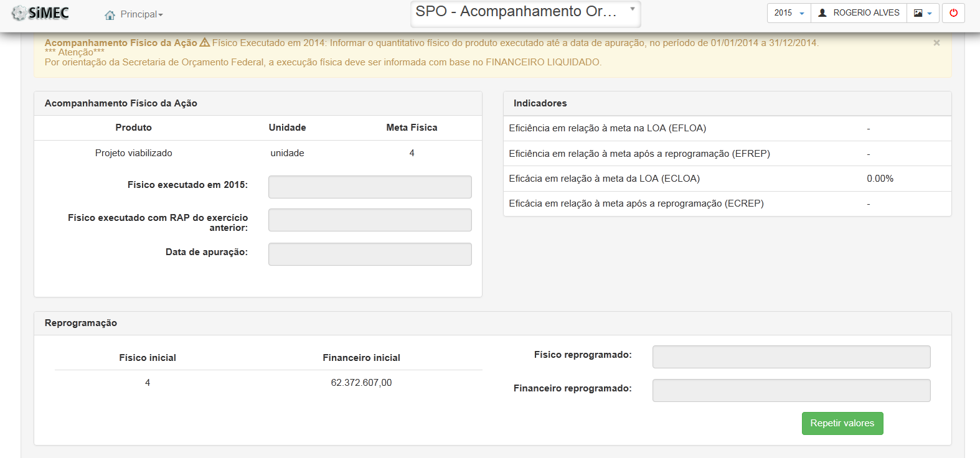The width and height of the screenshot is (980, 458).
Task: Click the Indicadores panel heading
Action: click(540, 103)
